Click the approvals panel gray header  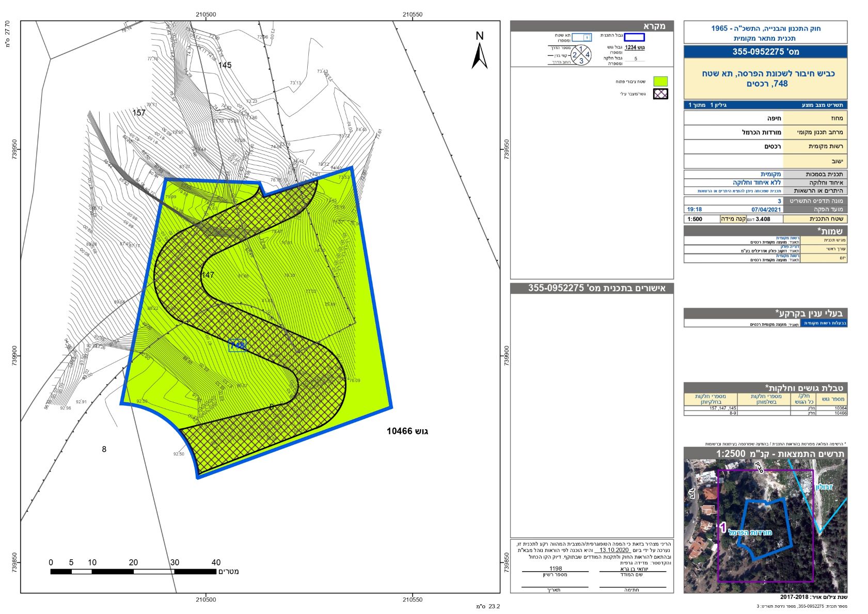tap(592, 288)
